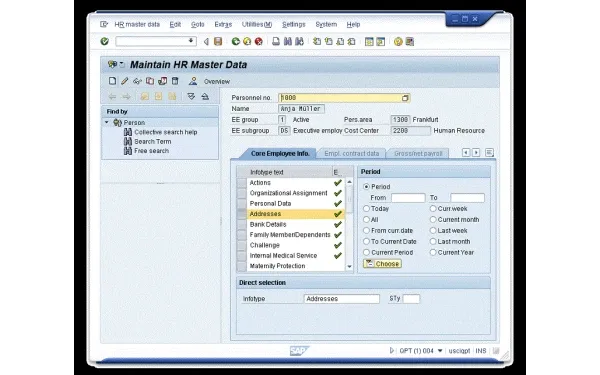Click the Previous Page icon
Screen dimensions: 600x375
(328, 41)
